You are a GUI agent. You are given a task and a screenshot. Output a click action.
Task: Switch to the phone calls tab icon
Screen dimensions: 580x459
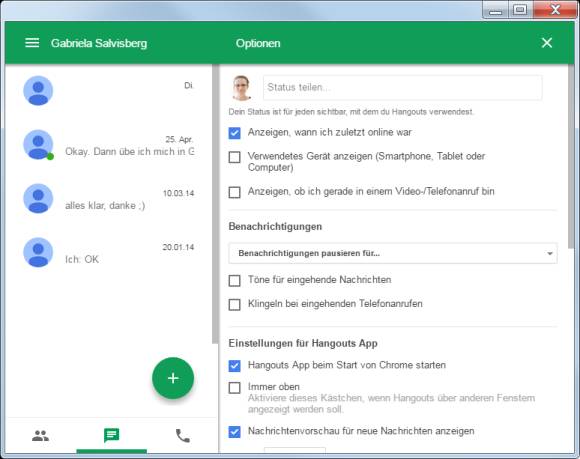[x=183, y=436]
